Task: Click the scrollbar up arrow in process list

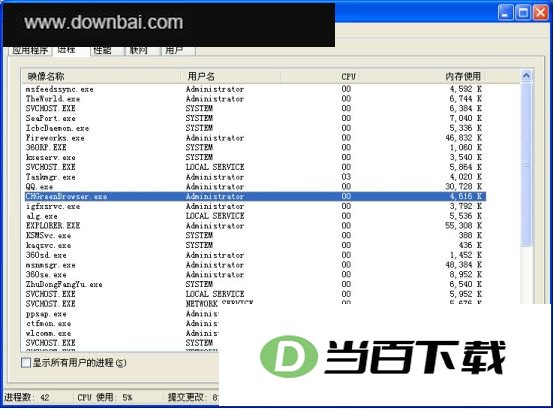Action: (x=526, y=76)
